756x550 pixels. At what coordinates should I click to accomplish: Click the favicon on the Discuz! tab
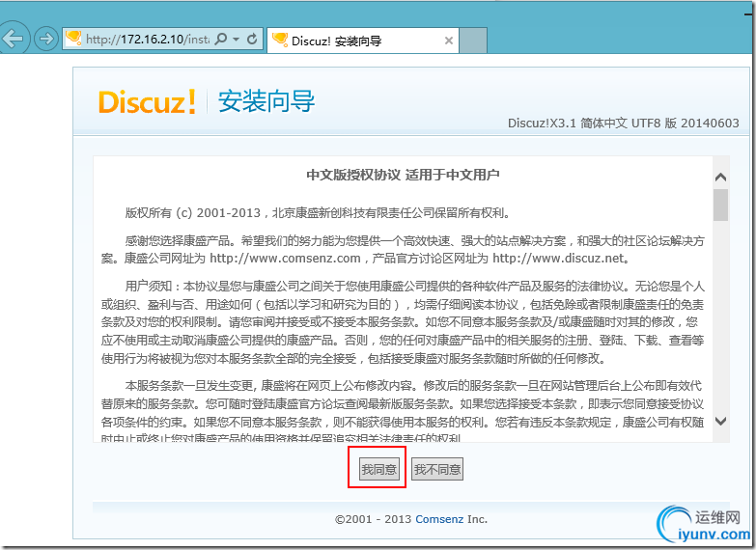pyautogui.click(x=280, y=40)
